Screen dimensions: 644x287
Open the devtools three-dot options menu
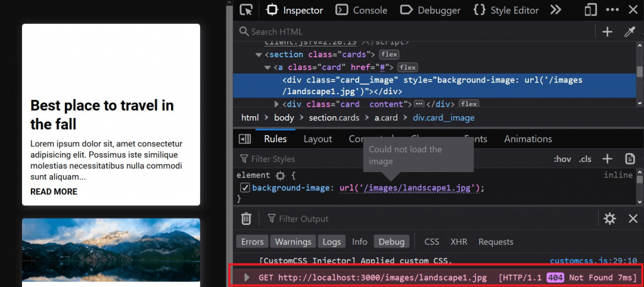coord(613,10)
